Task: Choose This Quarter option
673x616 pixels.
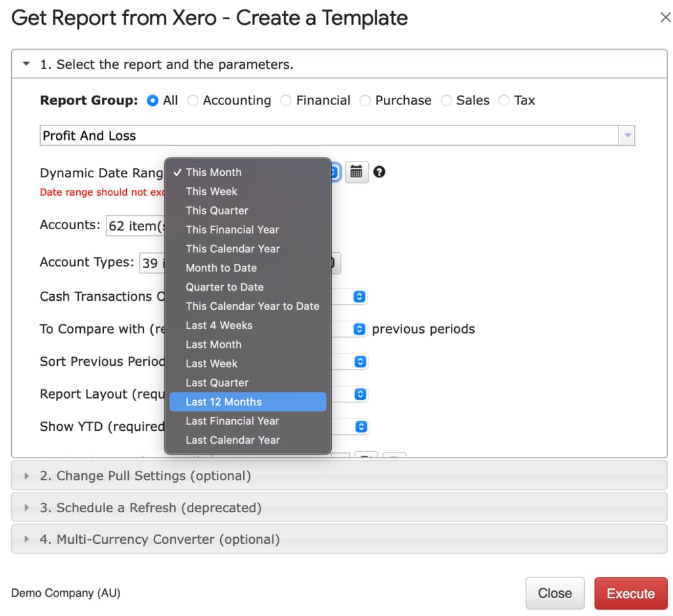Action: 248,211
